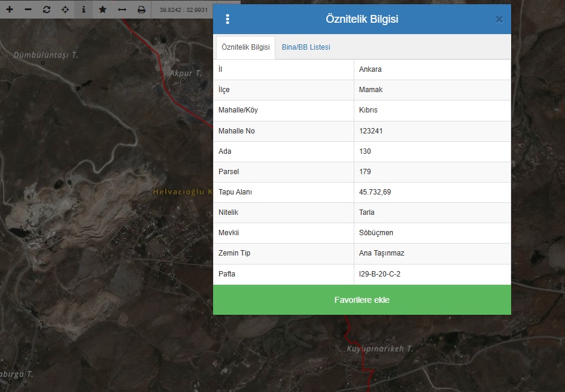This screenshot has height=392, width=565.
Task: Click the Tapu Alanı value 45.732,69
Action: (x=375, y=192)
